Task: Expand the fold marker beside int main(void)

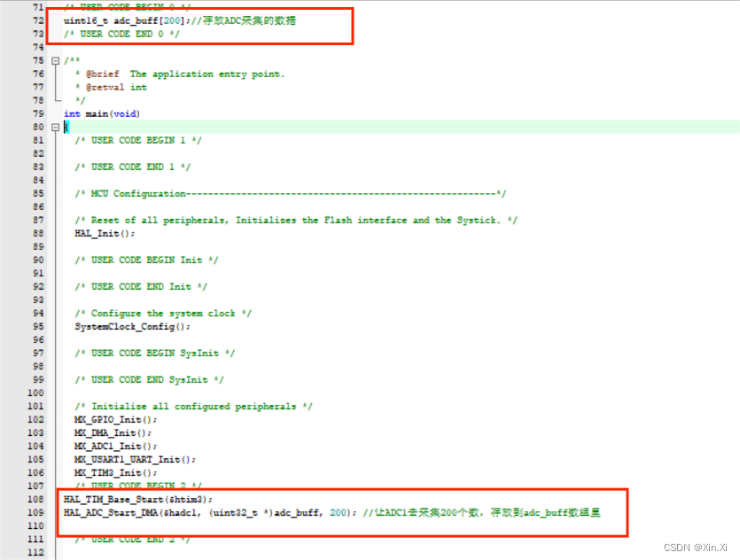Action: [x=55, y=127]
